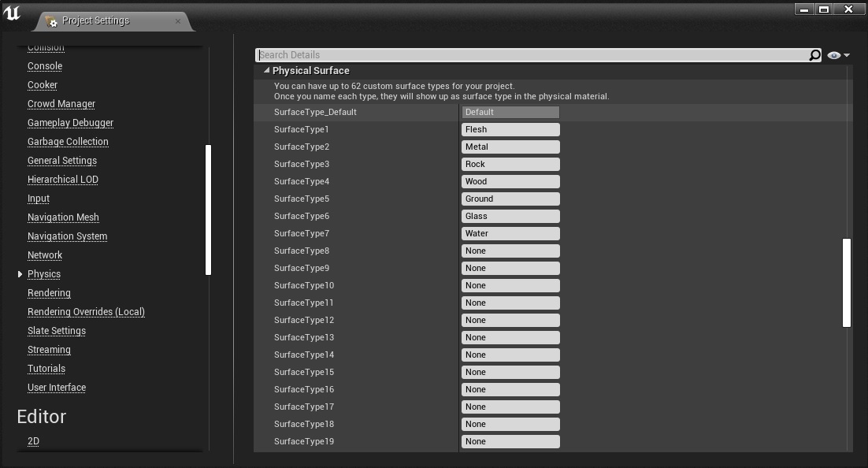Expand the Physics category arrow
Image resolution: width=868 pixels, height=468 pixels.
(20, 274)
